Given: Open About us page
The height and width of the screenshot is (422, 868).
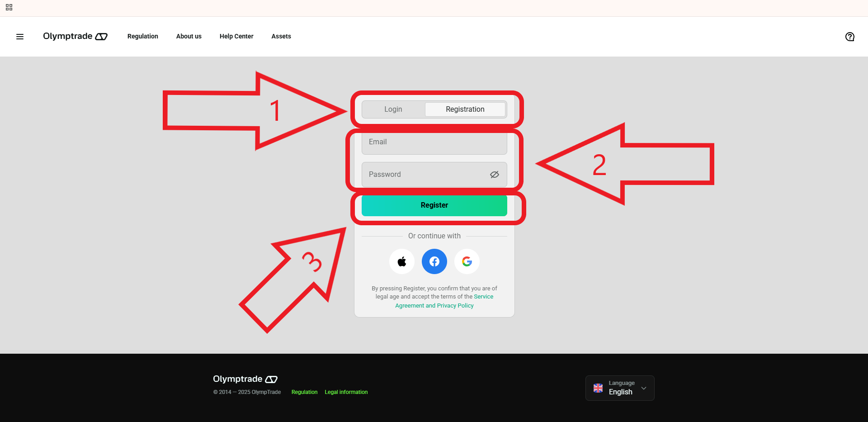Looking at the screenshot, I should tap(189, 36).
